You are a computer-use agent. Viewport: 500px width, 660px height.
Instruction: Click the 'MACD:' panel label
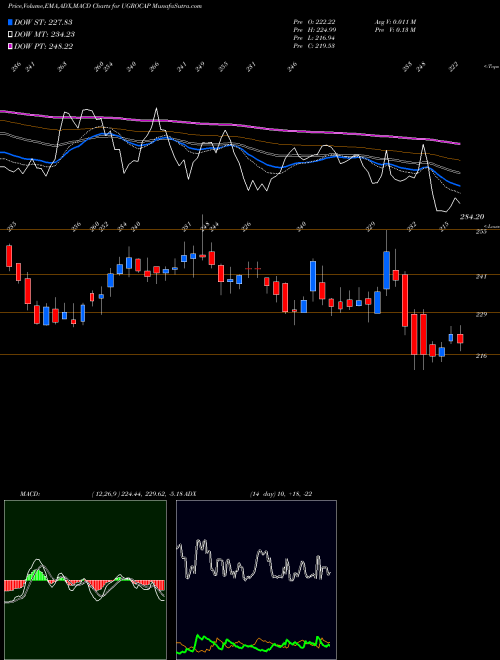point(30,494)
